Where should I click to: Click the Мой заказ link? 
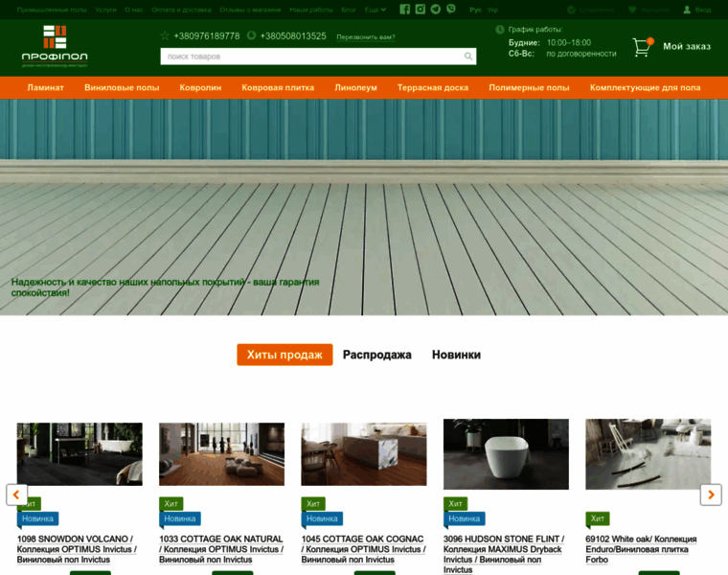pos(687,46)
